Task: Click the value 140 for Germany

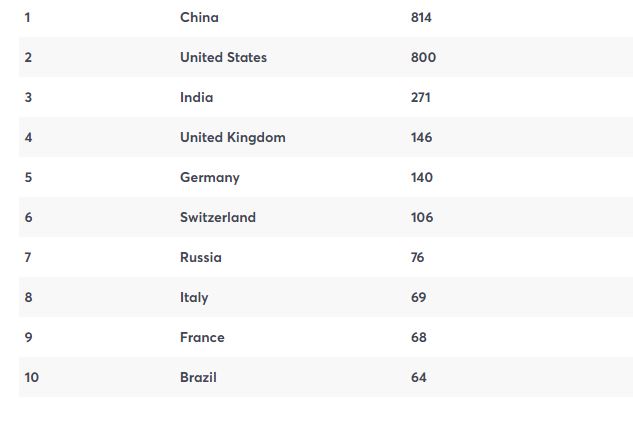Action: (x=421, y=177)
